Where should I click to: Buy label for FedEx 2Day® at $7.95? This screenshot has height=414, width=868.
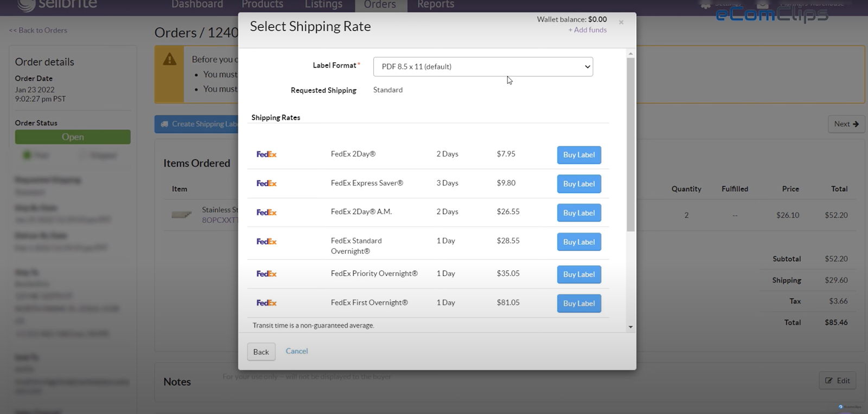tap(579, 155)
